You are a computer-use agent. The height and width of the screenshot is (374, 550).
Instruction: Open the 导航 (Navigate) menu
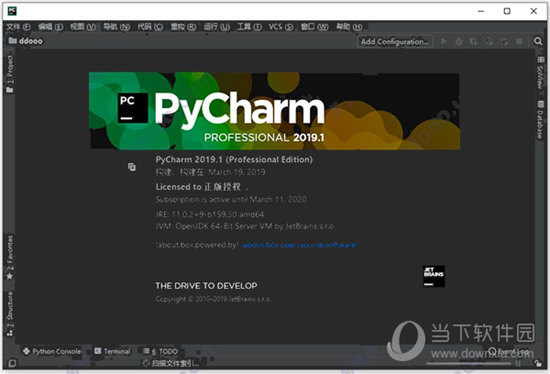coord(116,27)
